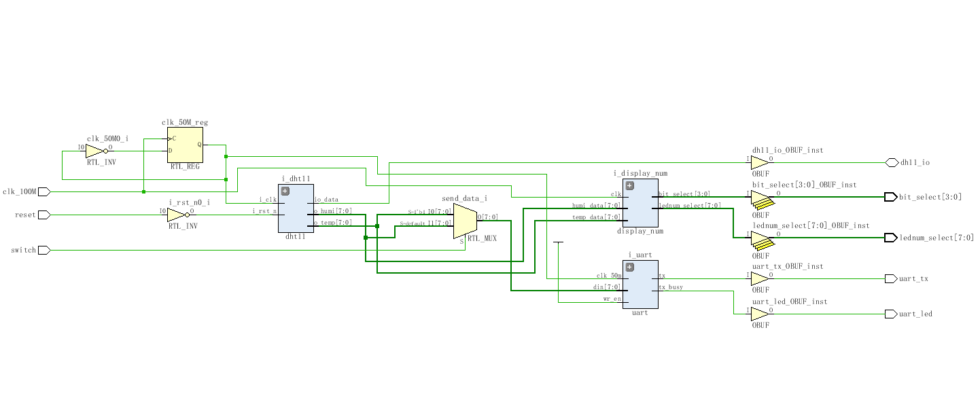Image resolution: width=980 pixels, height=404 pixels.
Task: Select the clk_100M input port
Action: 44,191
